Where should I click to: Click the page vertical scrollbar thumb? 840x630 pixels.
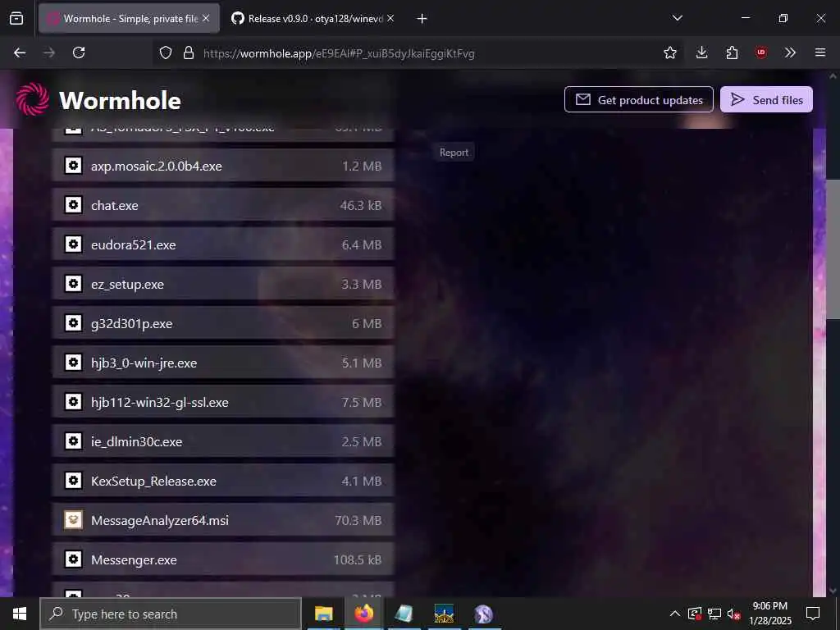(x=833, y=249)
